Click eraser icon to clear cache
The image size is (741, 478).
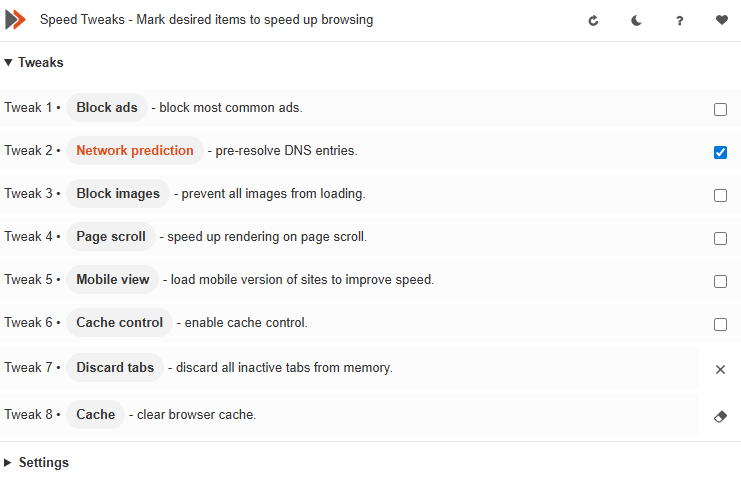coord(720,416)
